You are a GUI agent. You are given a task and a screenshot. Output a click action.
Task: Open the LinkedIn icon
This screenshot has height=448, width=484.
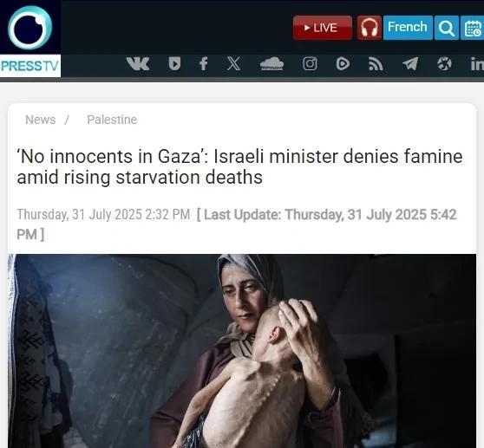(x=477, y=64)
